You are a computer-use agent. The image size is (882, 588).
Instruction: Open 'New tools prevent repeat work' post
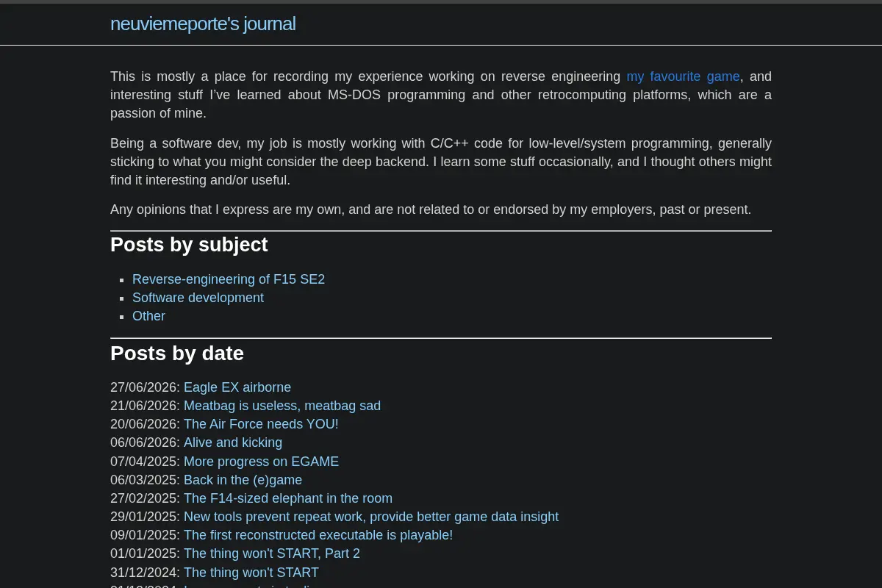click(x=371, y=517)
